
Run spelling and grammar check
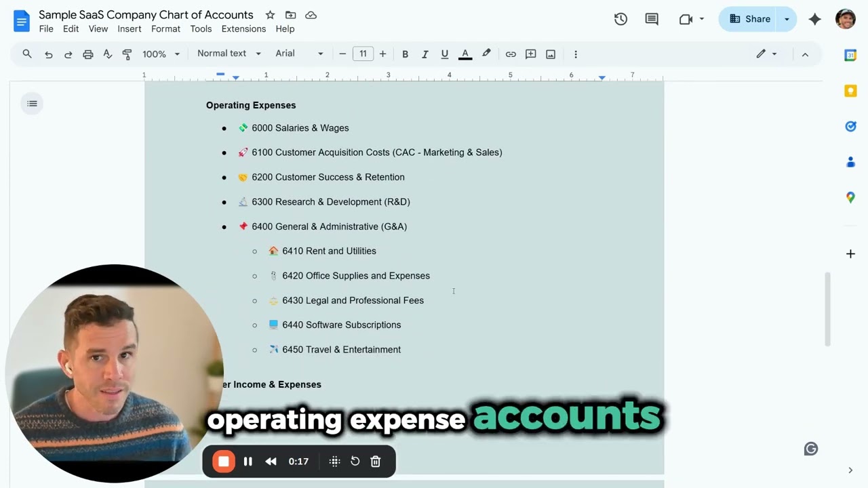pyautogui.click(x=107, y=54)
